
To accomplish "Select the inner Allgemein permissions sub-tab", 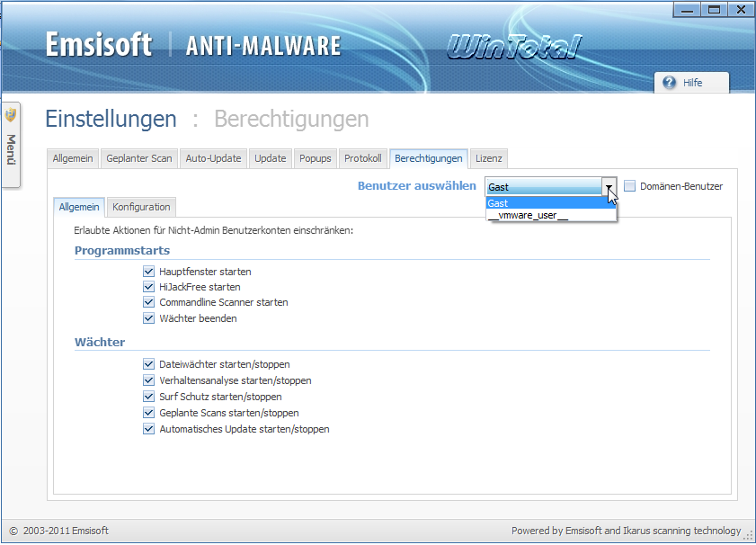I will (79, 208).
